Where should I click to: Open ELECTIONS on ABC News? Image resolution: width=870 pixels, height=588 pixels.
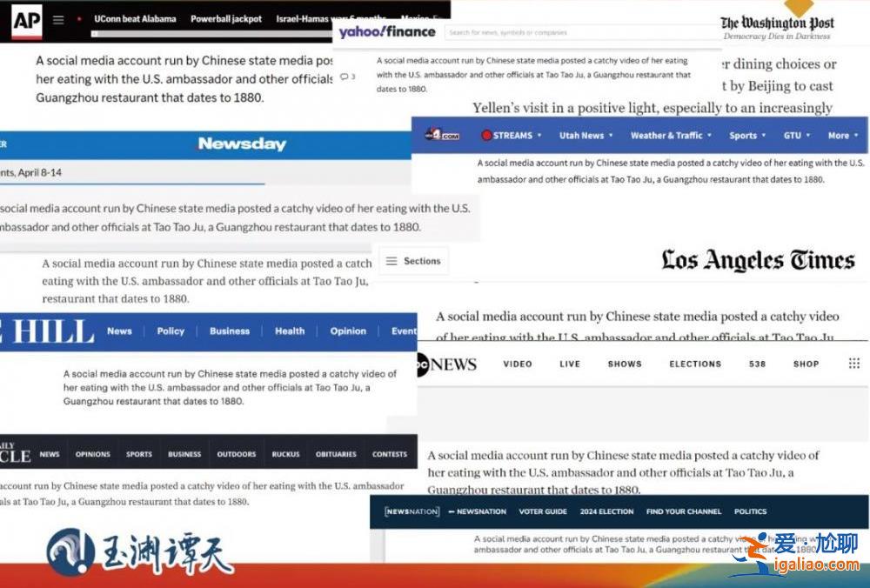695,364
